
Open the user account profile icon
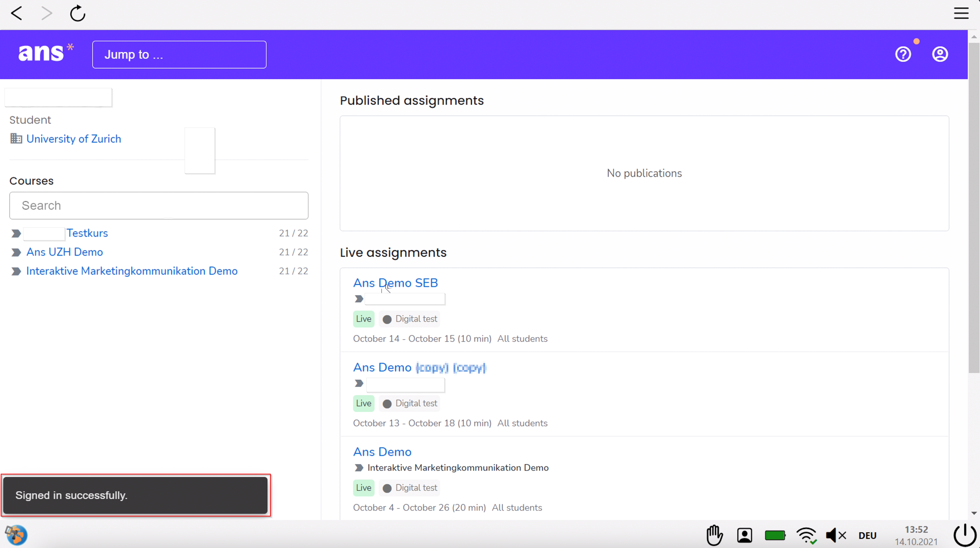pyautogui.click(x=940, y=54)
